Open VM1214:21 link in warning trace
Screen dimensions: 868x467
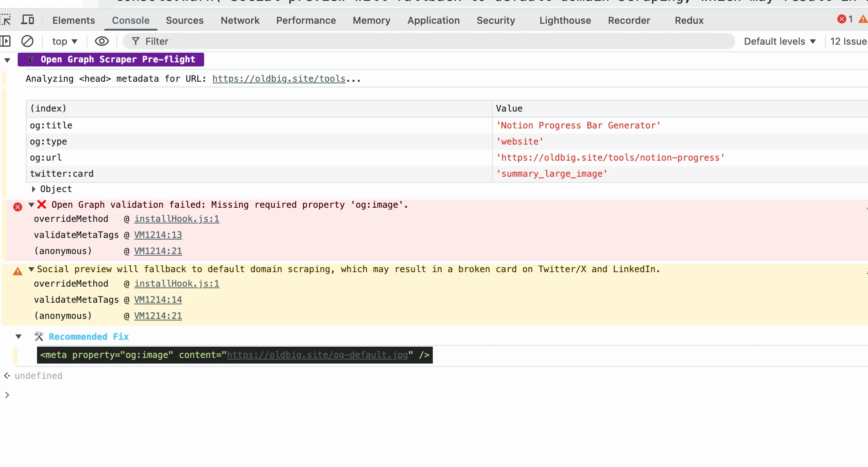158,316
